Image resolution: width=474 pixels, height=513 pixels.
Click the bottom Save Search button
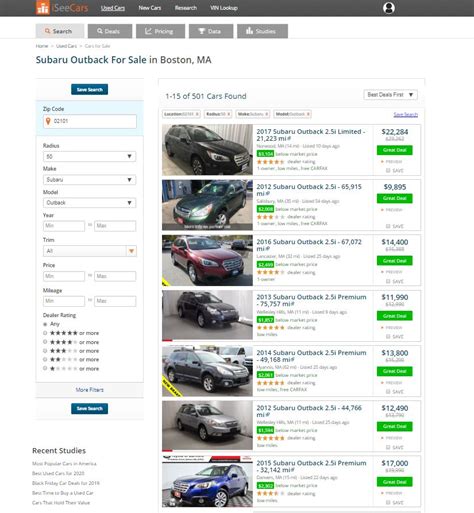pos(89,408)
